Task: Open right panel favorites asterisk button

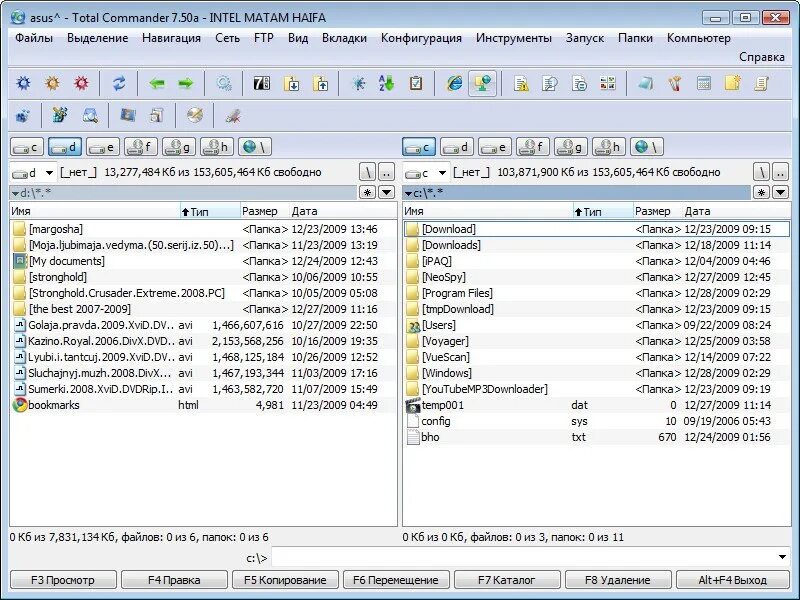Action: [x=761, y=192]
